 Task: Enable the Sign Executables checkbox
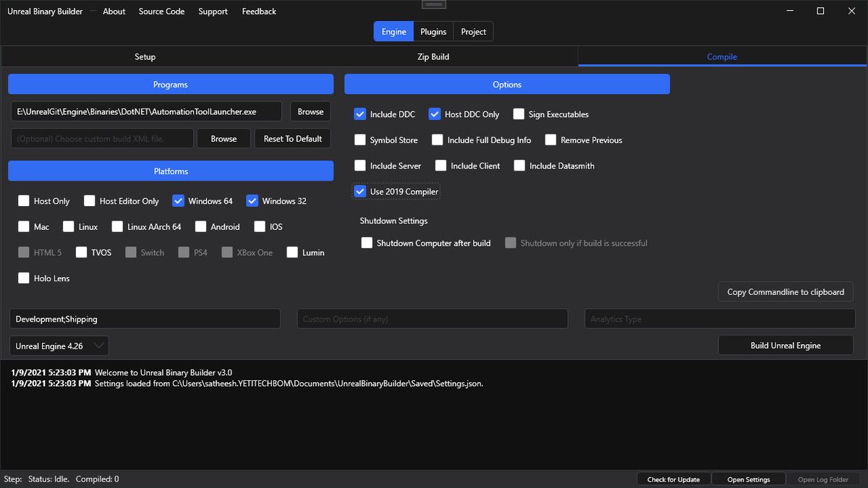click(x=519, y=114)
